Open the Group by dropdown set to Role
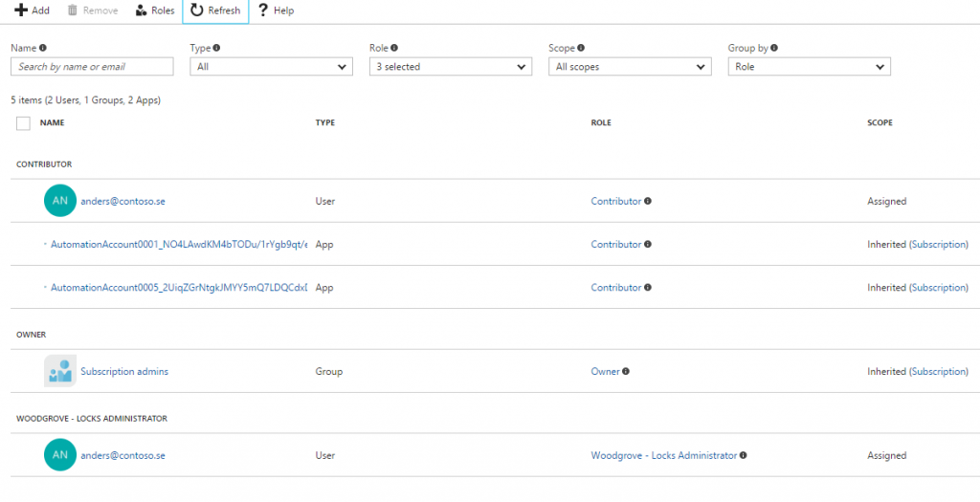This screenshot has width=980, height=502. click(810, 66)
